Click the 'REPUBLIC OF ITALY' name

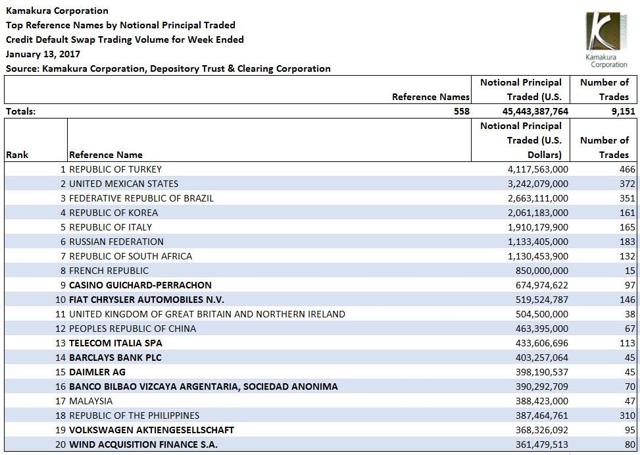111,227
